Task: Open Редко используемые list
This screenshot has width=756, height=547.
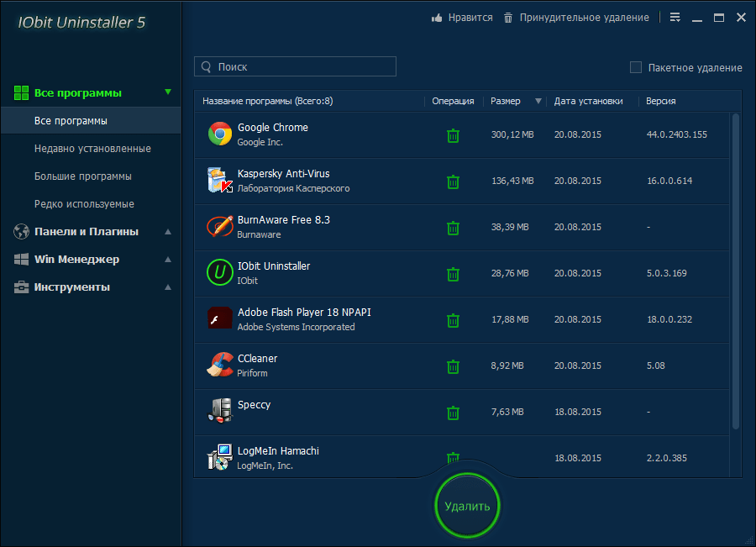Action: click(84, 204)
